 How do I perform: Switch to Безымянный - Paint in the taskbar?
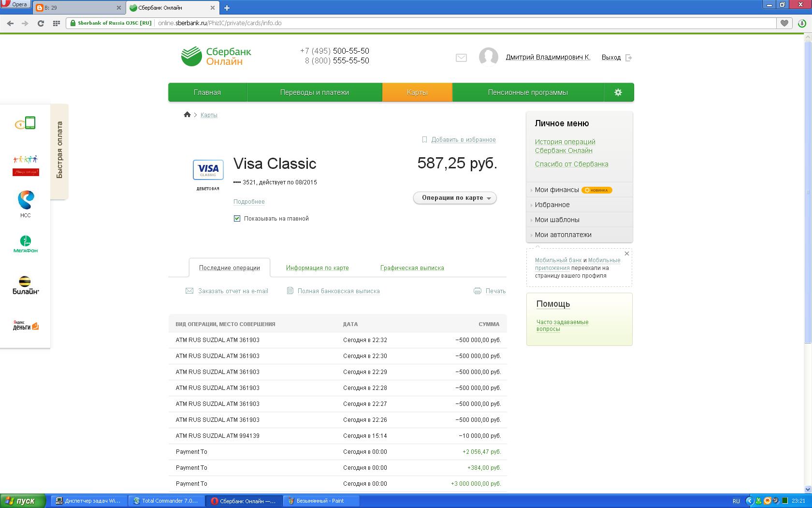point(321,501)
